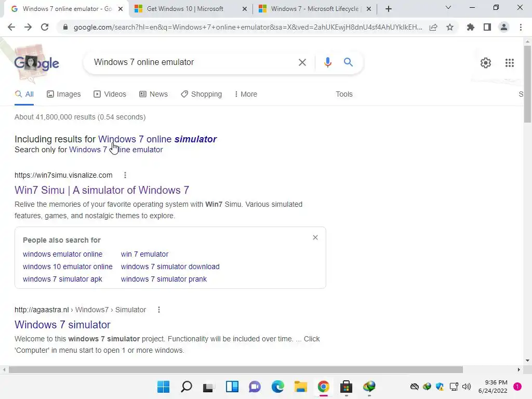Open the Extensions puzzle icon
This screenshot has width=532, height=399.
(x=470, y=27)
